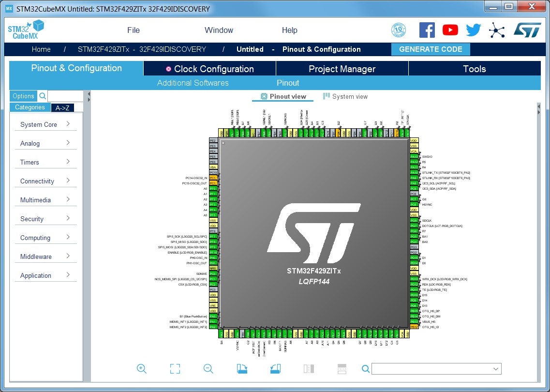Expand the Middleware category
This screenshot has width=550, height=392.
45,256
